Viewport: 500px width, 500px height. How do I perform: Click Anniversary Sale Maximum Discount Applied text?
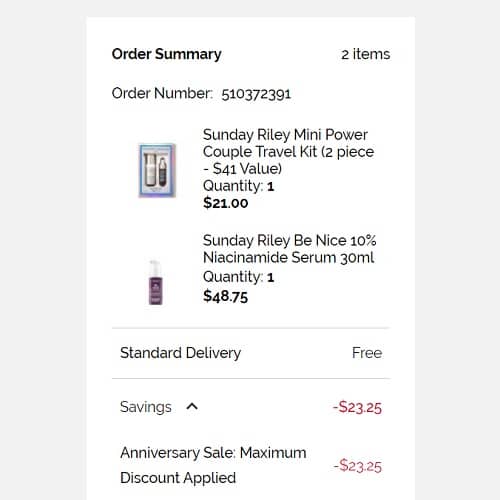(x=213, y=465)
